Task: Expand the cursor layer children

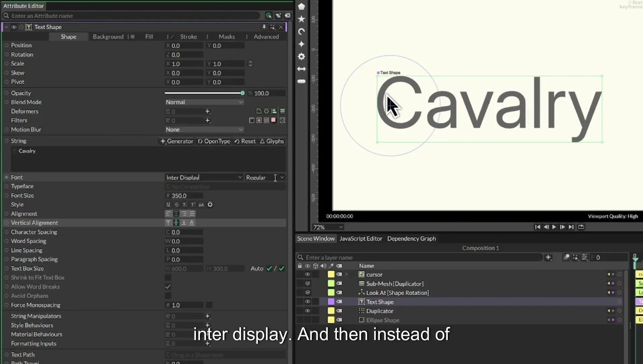Action: click(347, 274)
